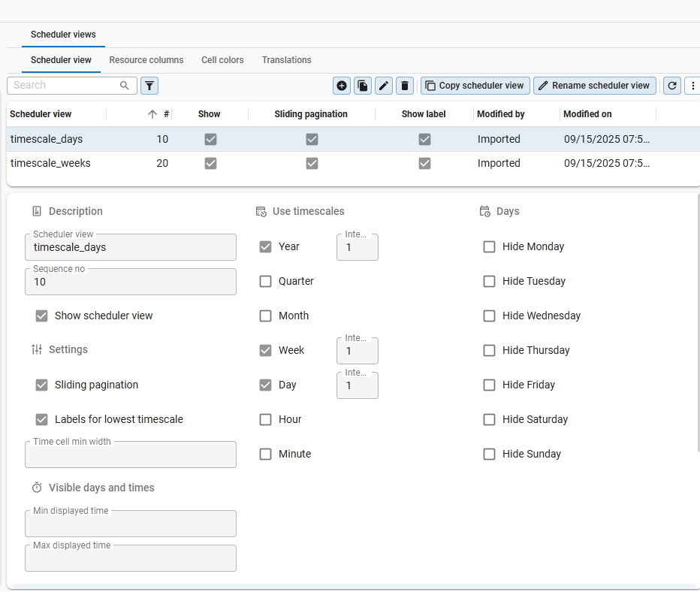Open the Cell colors tab

point(222,60)
